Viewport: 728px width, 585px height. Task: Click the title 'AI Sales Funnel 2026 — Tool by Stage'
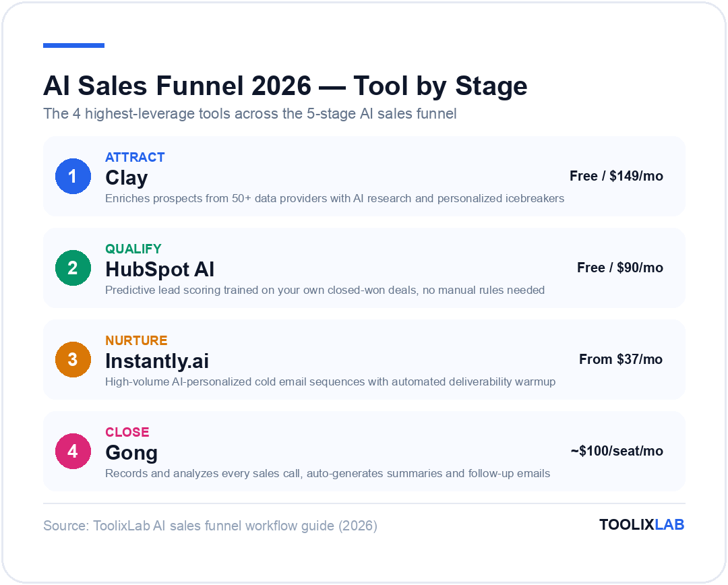tap(285, 86)
